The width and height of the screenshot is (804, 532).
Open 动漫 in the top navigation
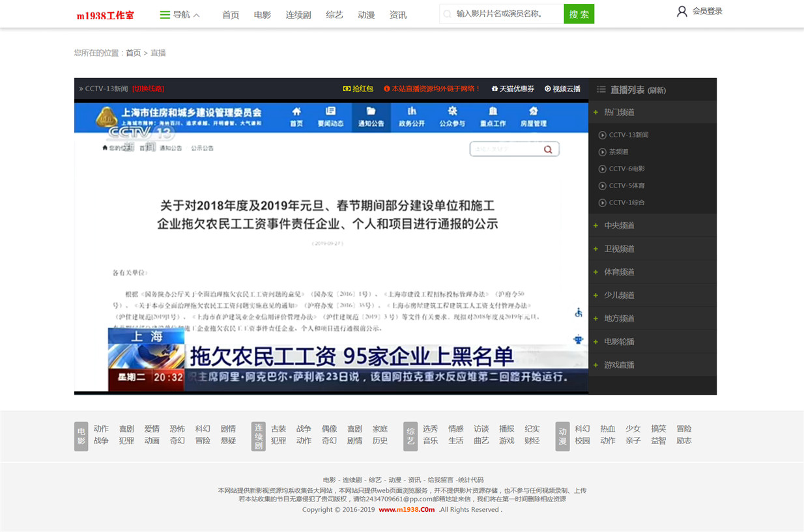point(366,14)
